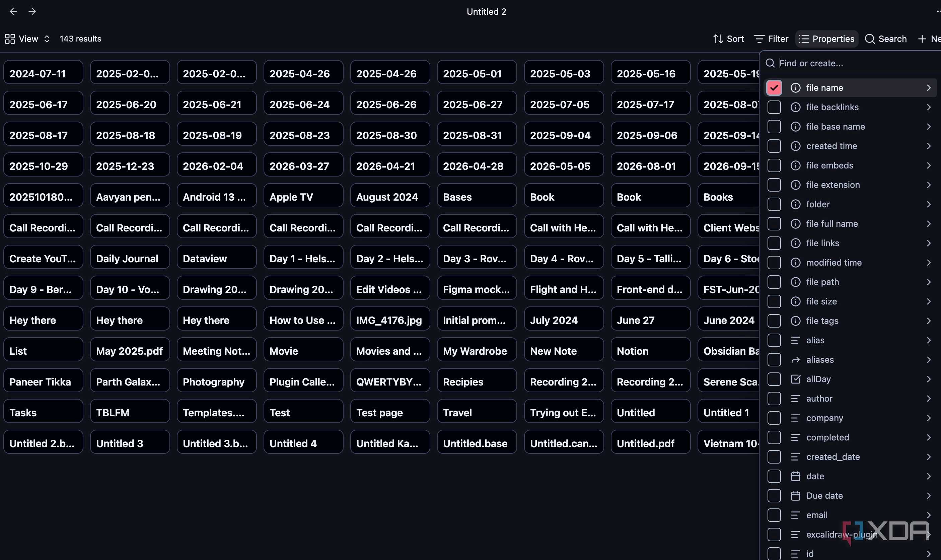
Task: Toggle the Properties menu button
Action: [x=827, y=39]
